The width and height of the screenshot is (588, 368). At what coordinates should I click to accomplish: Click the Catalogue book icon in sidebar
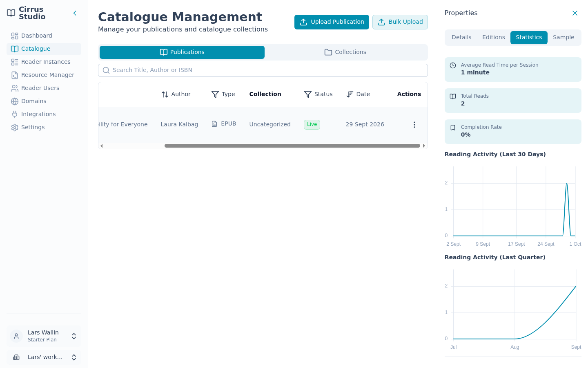coord(15,49)
